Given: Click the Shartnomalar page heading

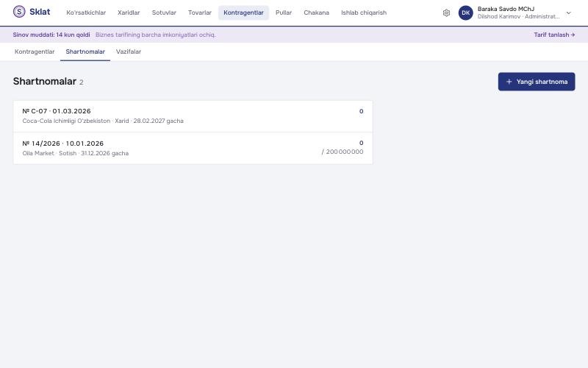Looking at the screenshot, I should point(45,81).
